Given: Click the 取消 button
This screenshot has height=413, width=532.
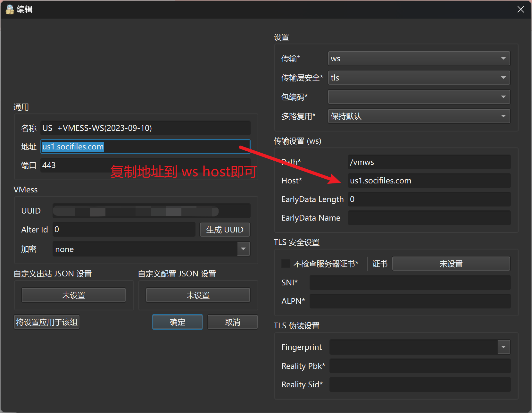Looking at the screenshot, I should [x=232, y=322].
